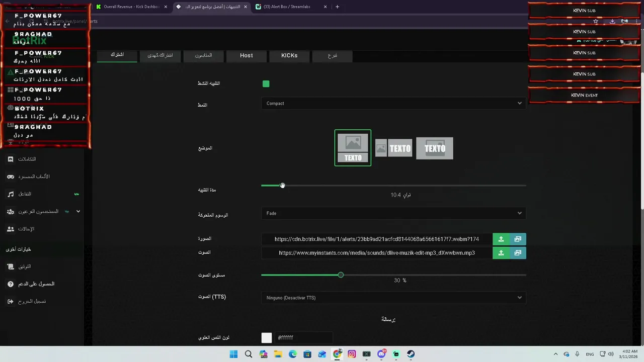The width and height of the screenshot is (644, 362).
Task: Open a new browser tab
Action: point(337,7)
